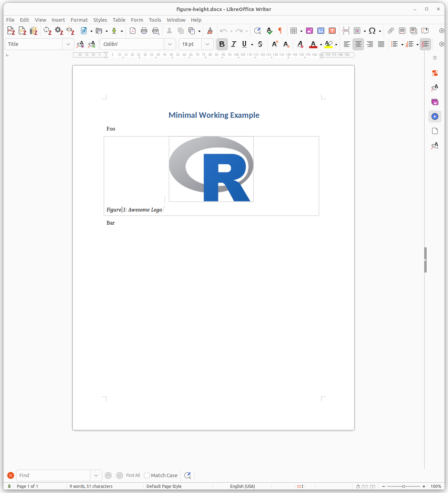Toggle Italic formatting
The height and width of the screenshot is (493, 448).
(234, 44)
